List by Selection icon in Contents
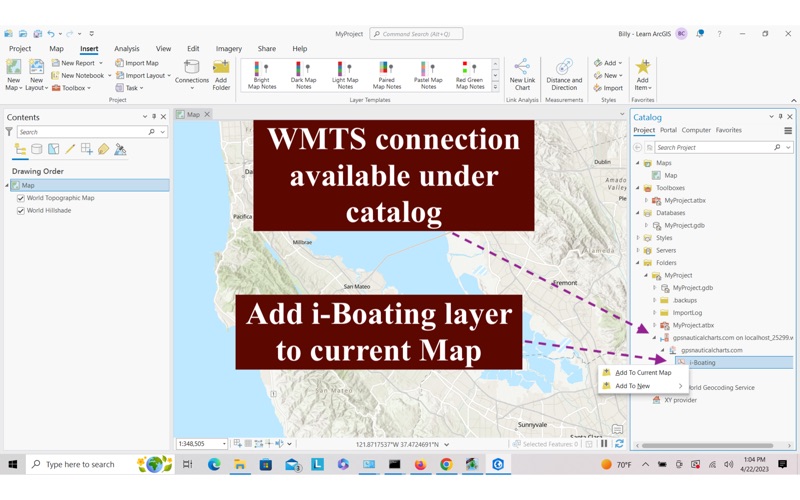The width and height of the screenshot is (800, 500). (x=54, y=149)
